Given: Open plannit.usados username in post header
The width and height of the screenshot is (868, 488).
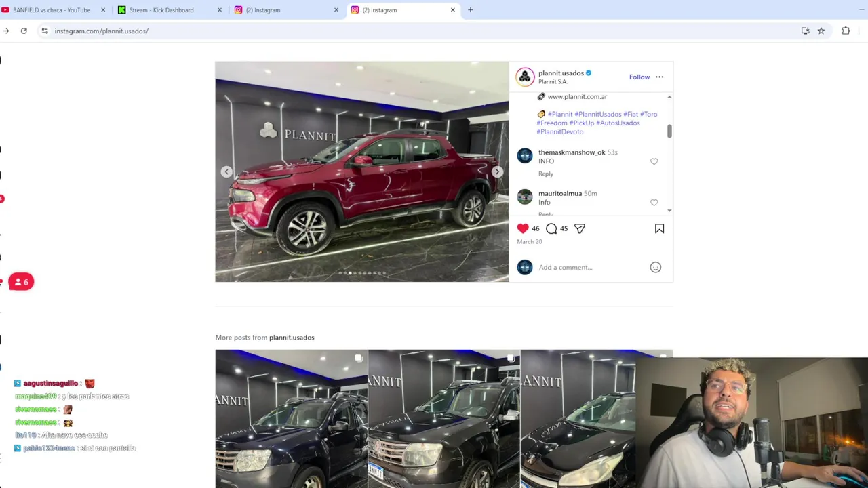Looking at the screenshot, I should tap(561, 73).
